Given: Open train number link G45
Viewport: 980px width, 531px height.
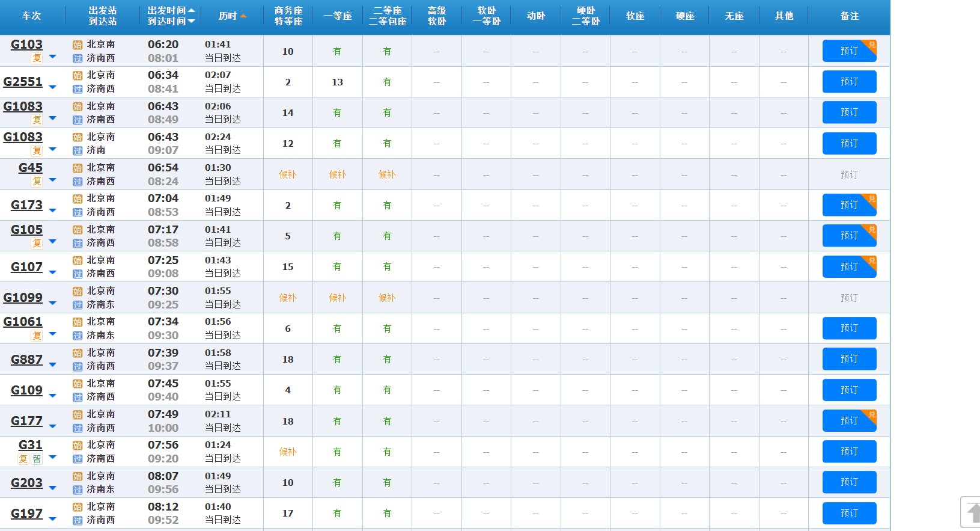Looking at the screenshot, I should (31, 168).
